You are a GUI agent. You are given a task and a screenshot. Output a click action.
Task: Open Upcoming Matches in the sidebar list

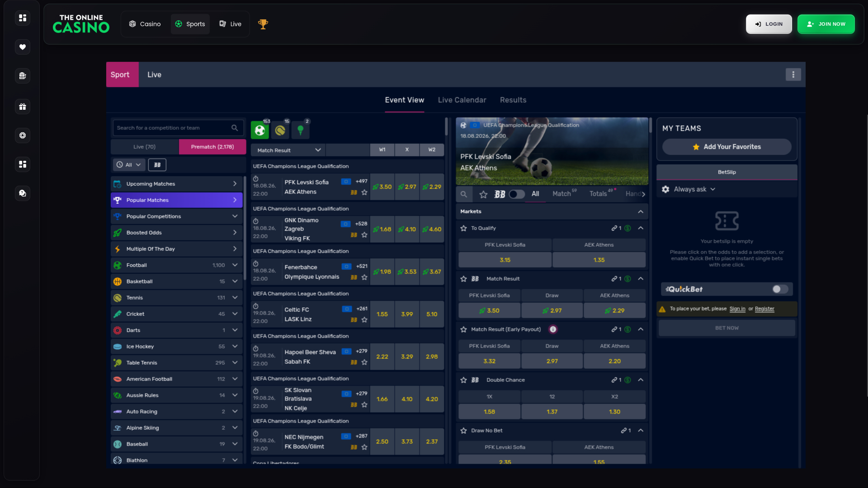(177, 184)
